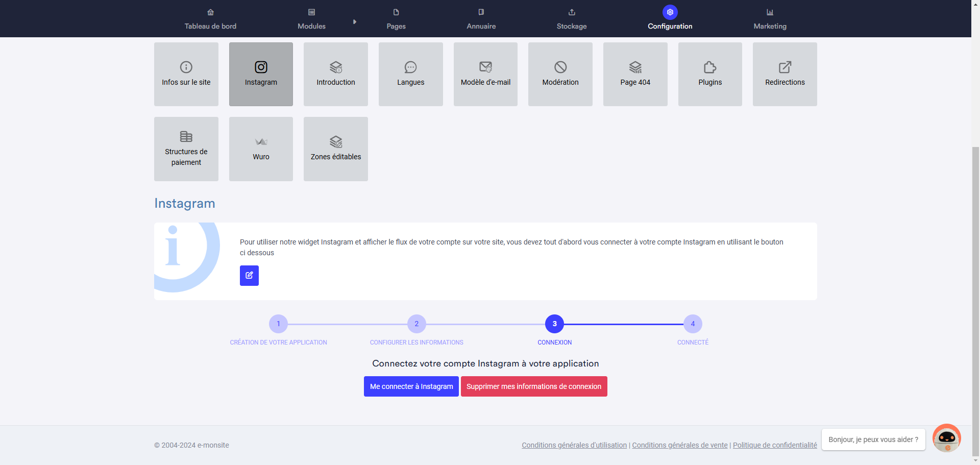Open the chatbot robot avatar
The image size is (980, 465).
pyautogui.click(x=947, y=438)
